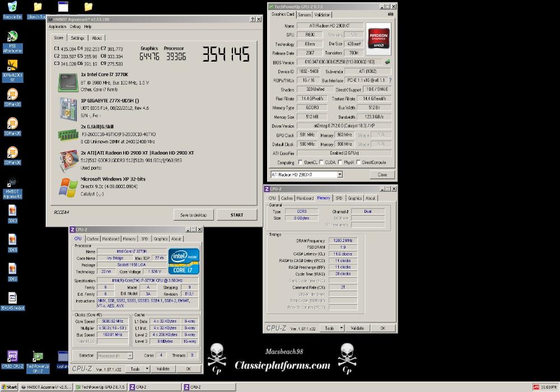Screen dimensions: 560x392
Task: Open the Tools dropdown arrow in the CPU-Z processor window
Action: (x=147, y=369)
